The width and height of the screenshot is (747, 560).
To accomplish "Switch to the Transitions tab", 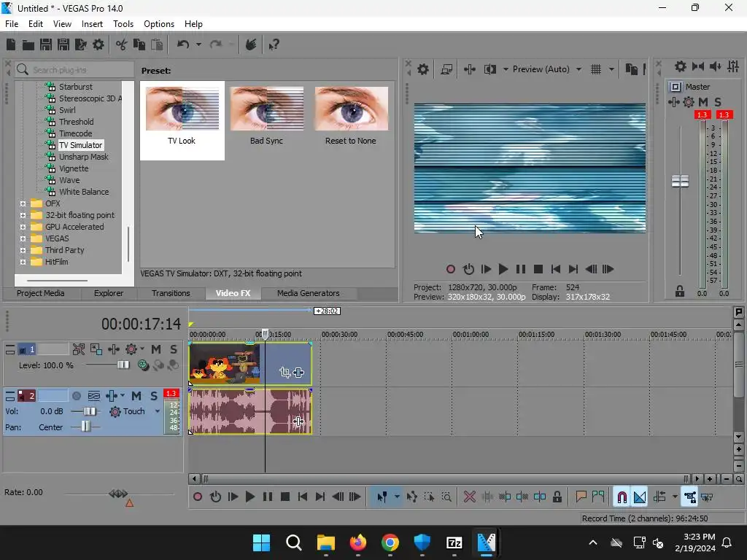I will click(171, 293).
